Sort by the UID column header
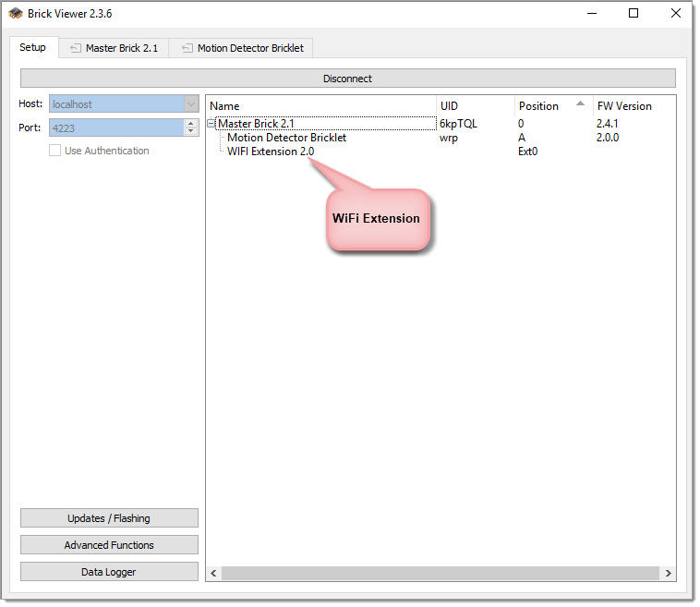Image resolution: width=700 pixels, height=607 pixels. pyautogui.click(x=476, y=106)
